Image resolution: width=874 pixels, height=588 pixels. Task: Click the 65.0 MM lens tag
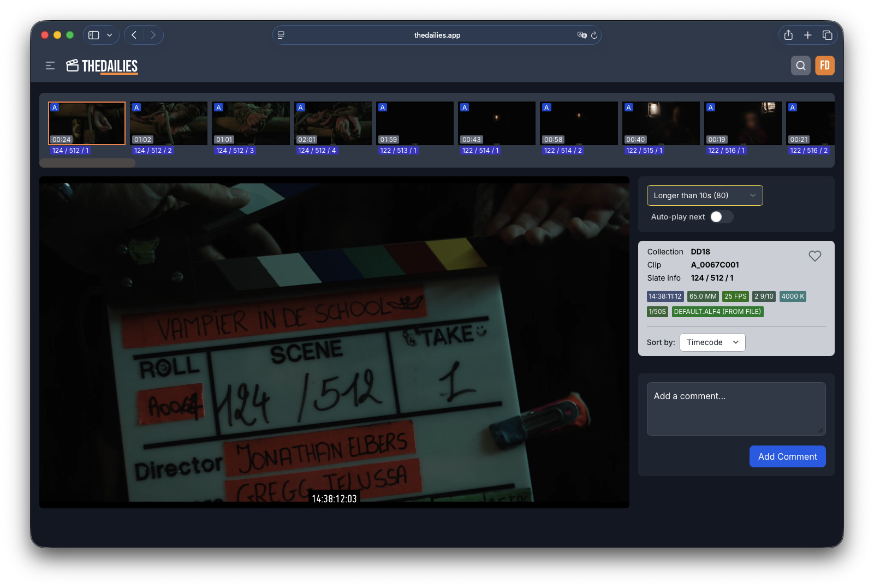click(703, 296)
